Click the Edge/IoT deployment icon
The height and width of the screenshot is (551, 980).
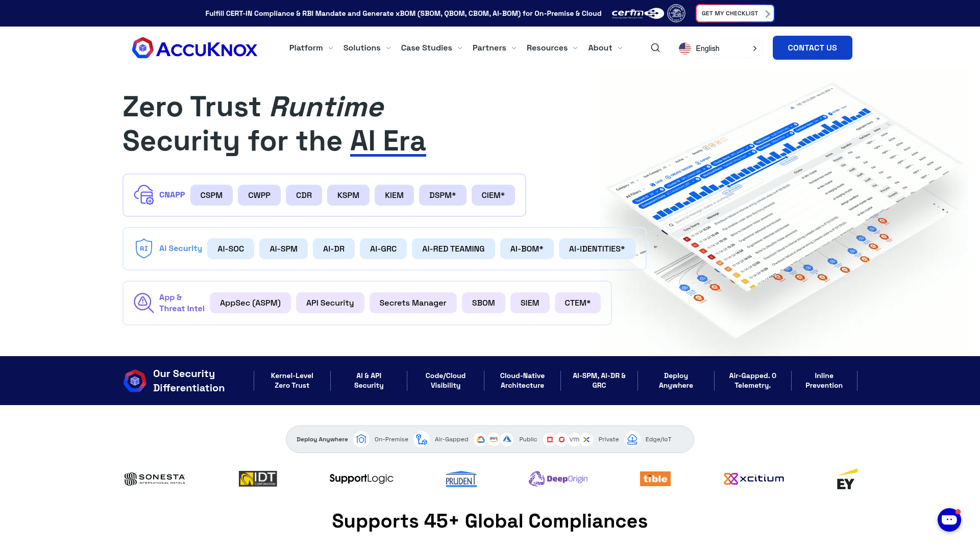[x=632, y=439]
